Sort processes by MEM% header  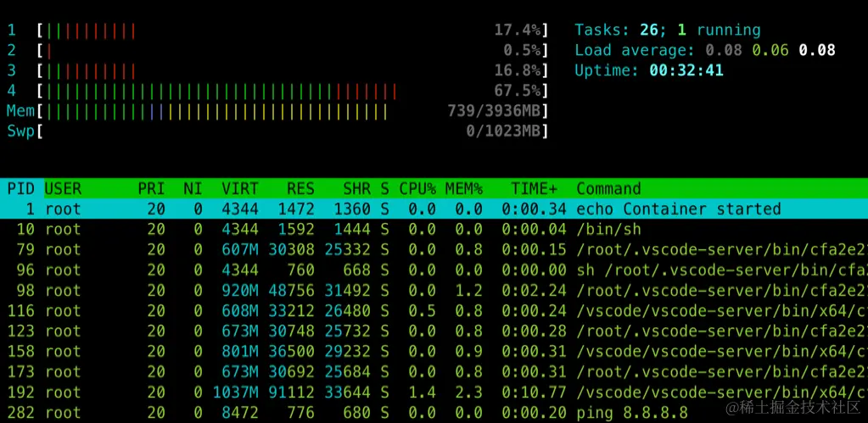[x=464, y=188]
